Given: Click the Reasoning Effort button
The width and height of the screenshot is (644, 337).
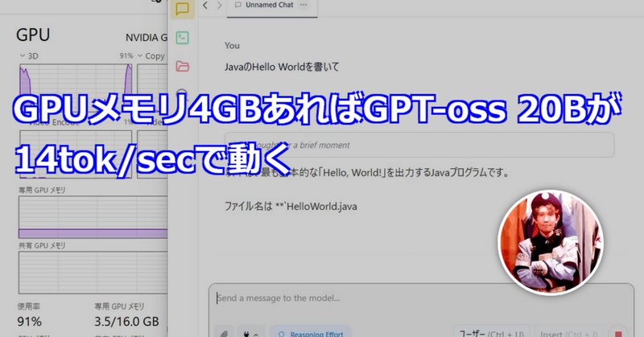Looking at the screenshot, I should (311, 333).
